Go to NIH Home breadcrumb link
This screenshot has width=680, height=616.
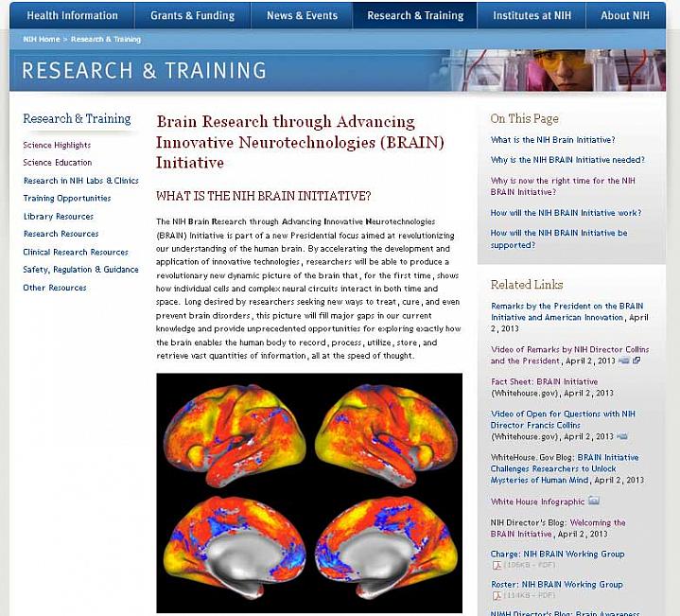42,39
